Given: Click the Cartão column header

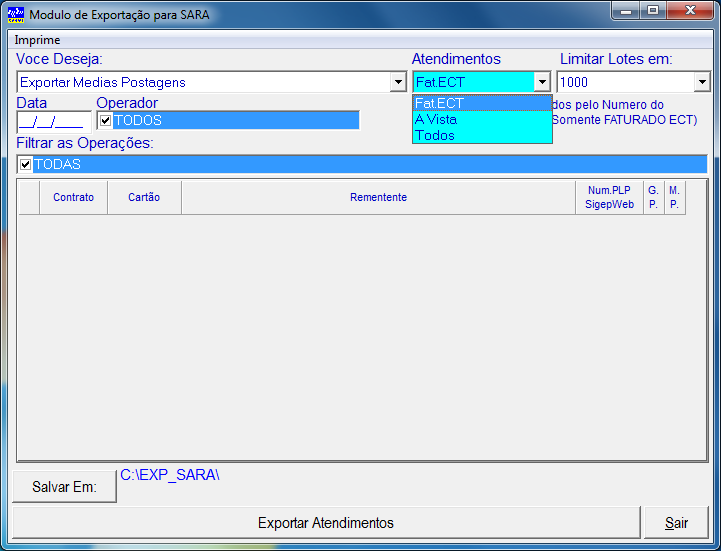Looking at the screenshot, I should pyautogui.click(x=144, y=197).
